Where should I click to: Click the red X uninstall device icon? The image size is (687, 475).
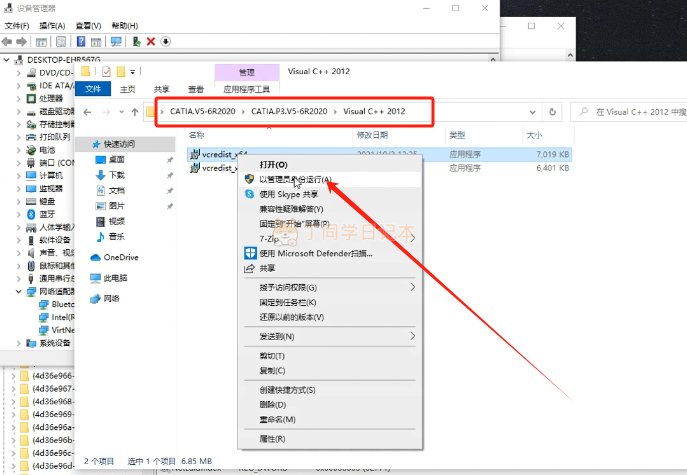point(151,41)
